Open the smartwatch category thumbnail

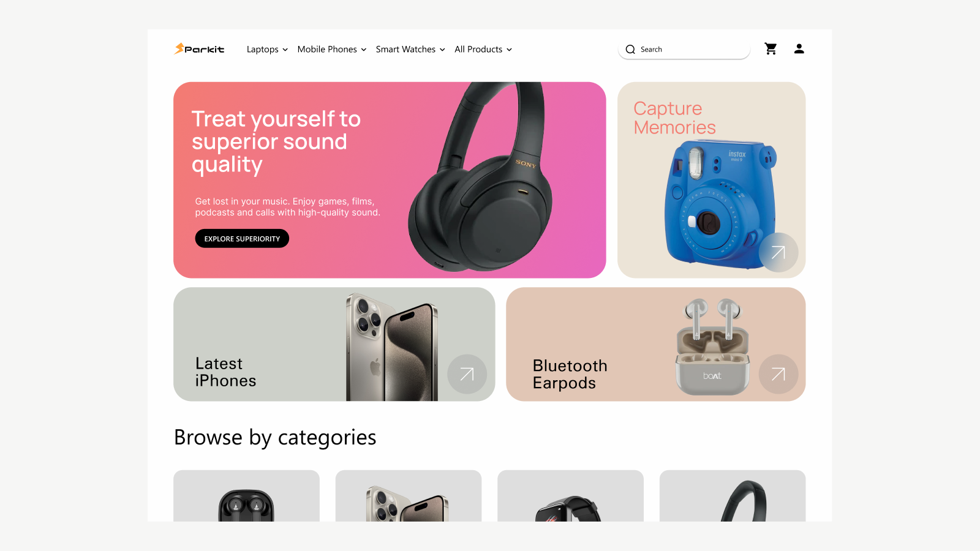coord(570,496)
